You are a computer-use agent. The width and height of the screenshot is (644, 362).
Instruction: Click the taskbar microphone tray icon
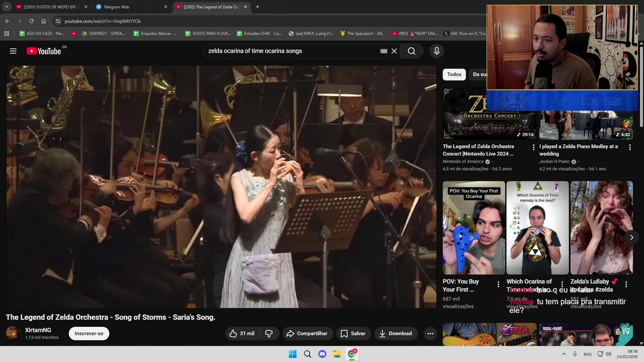tap(575, 354)
